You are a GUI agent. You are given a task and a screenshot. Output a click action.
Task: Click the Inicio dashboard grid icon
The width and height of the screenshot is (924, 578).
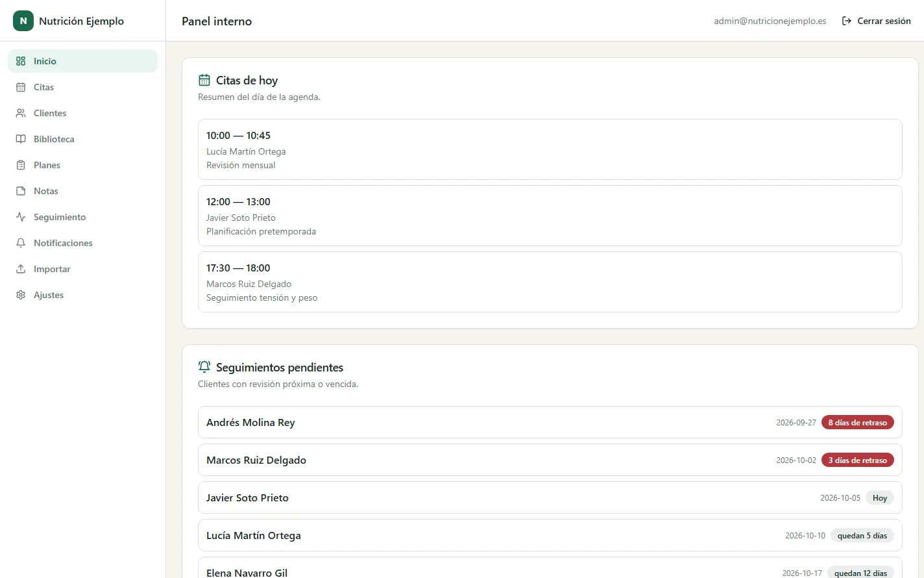(x=21, y=61)
